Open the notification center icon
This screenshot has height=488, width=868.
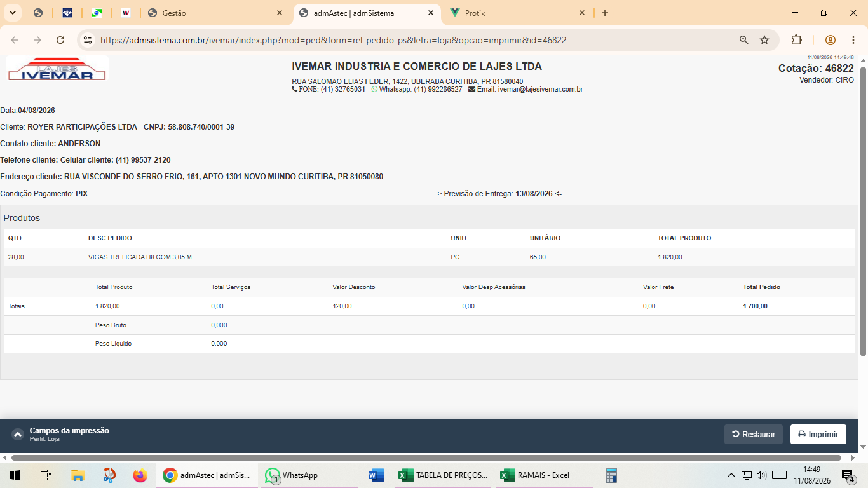848,475
